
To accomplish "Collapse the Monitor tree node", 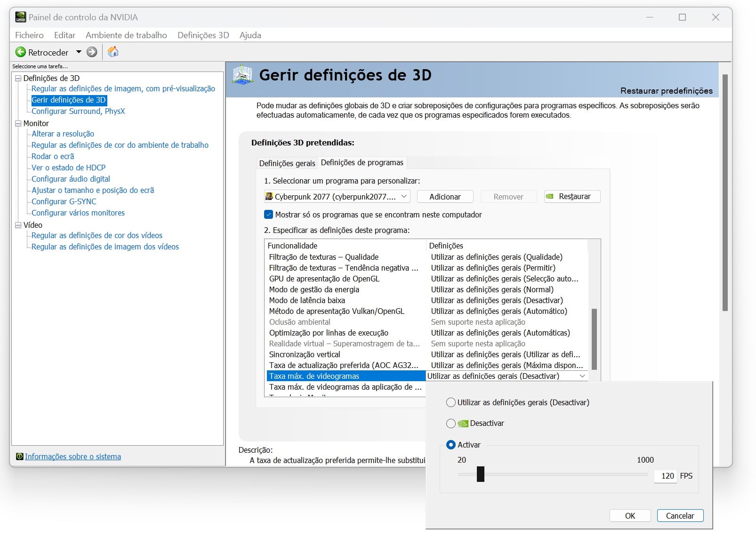I will pos(18,123).
